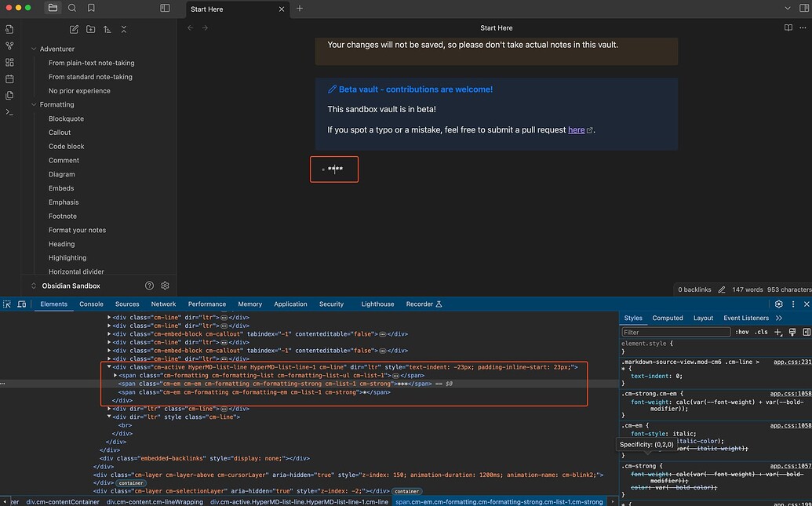The width and height of the screenshot is (812, 506).
Task: Switch to Console tab
Action: (91, 304)
